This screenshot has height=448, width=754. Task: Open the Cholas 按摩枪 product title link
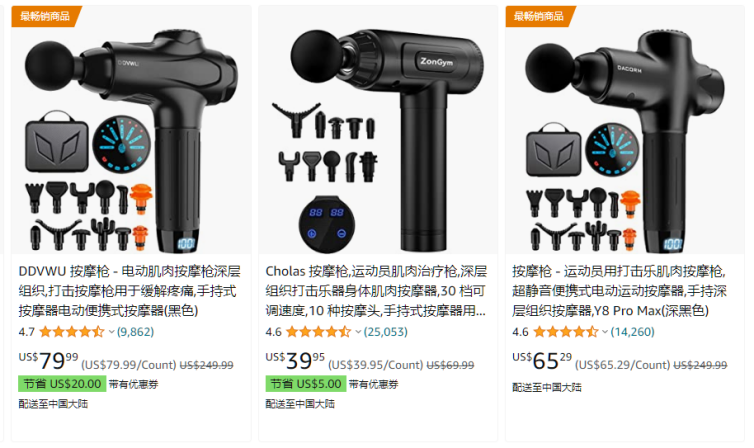point(376,291)
